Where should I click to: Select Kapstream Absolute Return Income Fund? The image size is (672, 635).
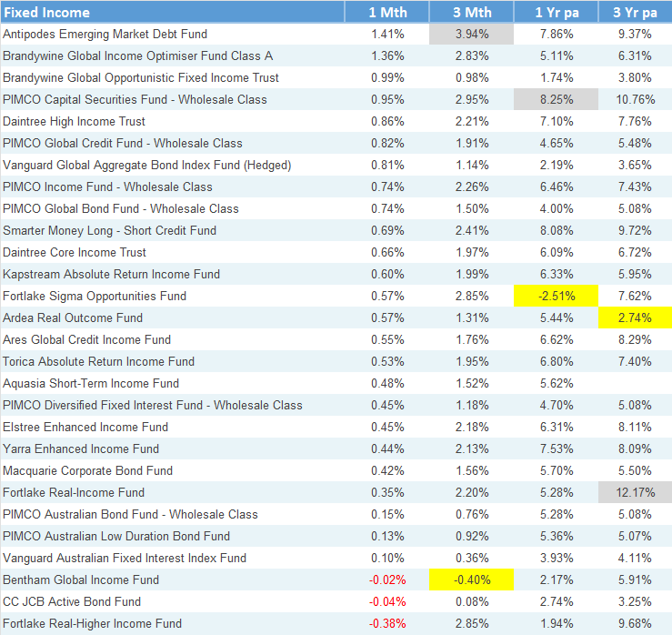tap(111, 275)
